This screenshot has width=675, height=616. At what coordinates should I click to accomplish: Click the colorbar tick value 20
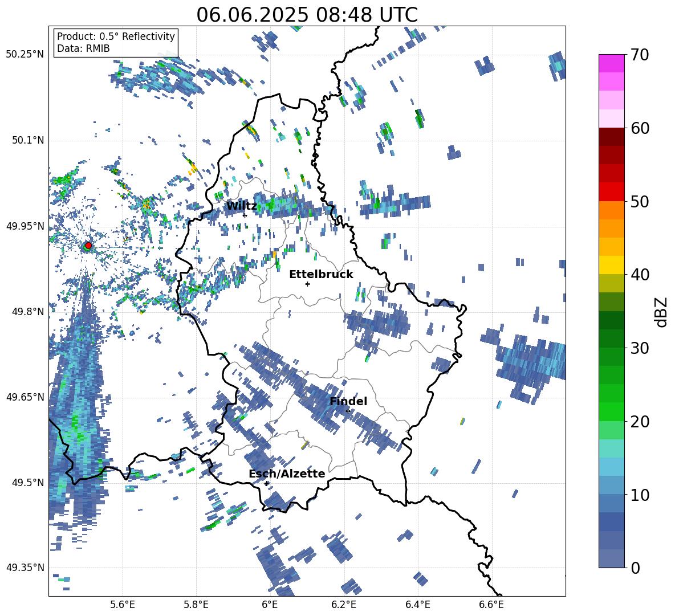point(640,421)
